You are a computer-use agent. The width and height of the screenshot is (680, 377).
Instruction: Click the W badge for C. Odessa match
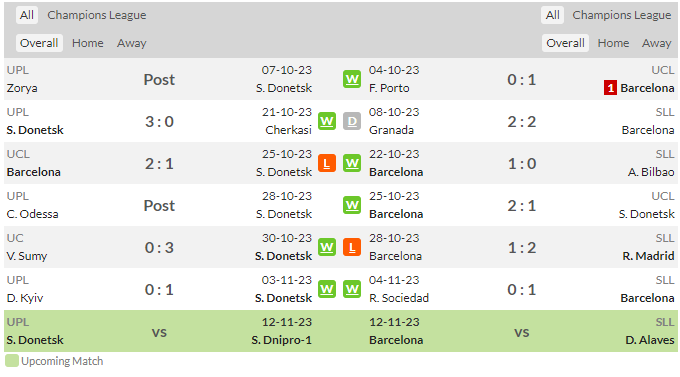pos(352,205)
